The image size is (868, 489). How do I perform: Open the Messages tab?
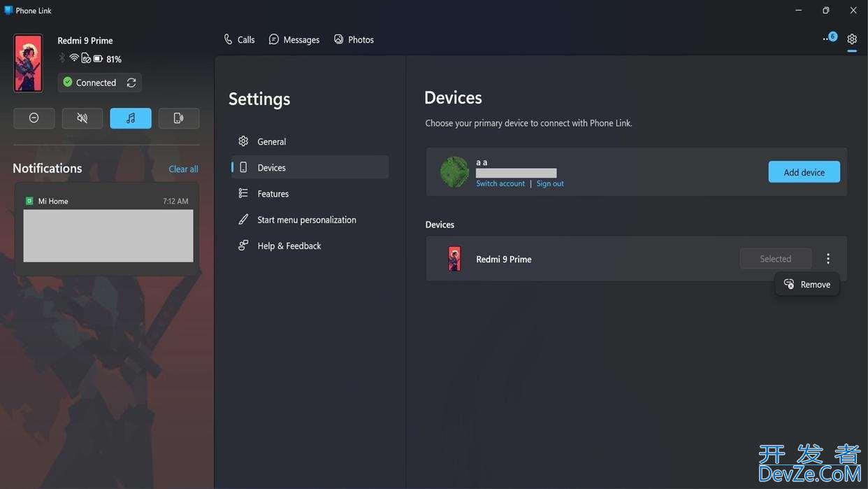click(294, 40)
